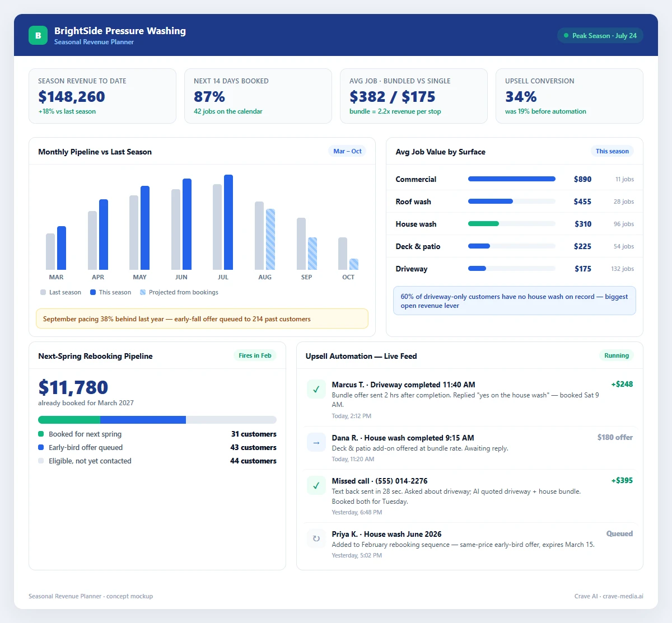This screenshot has height=623, width=672.
Task: Click the Fires in Feb badge
Action: 255,355
